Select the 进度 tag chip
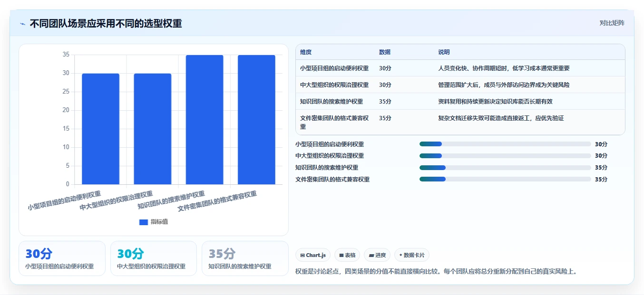The width and height of the screenshot is (644, 295). click(377, 255)
